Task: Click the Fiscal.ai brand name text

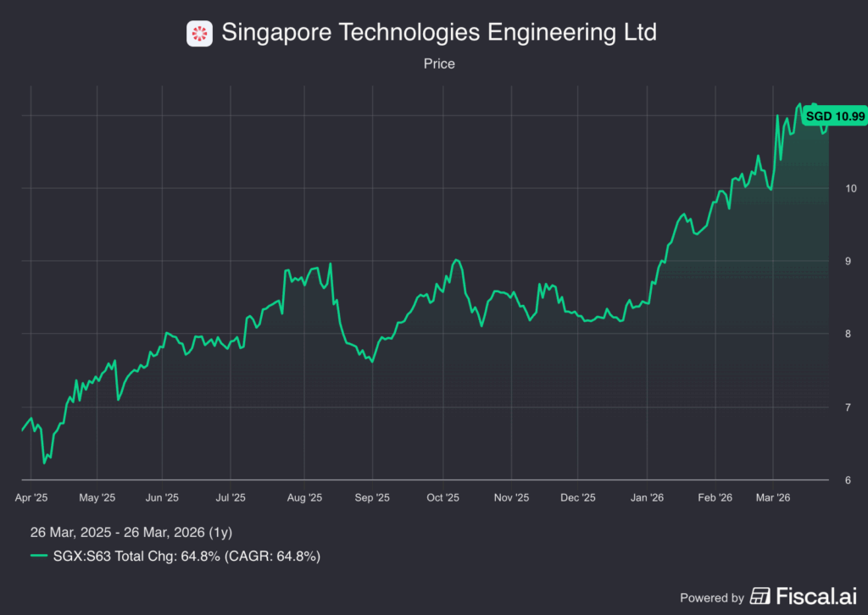Action: point(811,596)
